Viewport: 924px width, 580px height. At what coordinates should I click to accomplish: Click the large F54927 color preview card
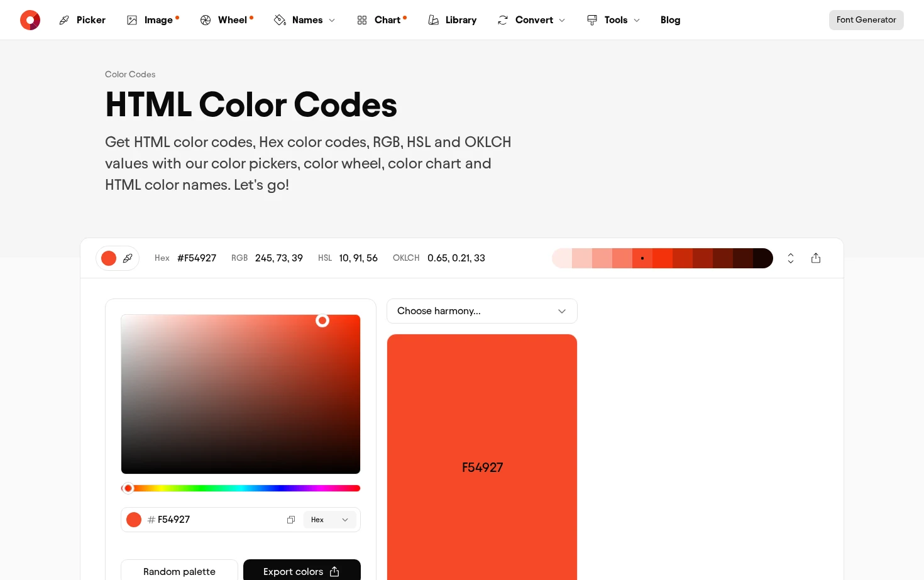482,457
